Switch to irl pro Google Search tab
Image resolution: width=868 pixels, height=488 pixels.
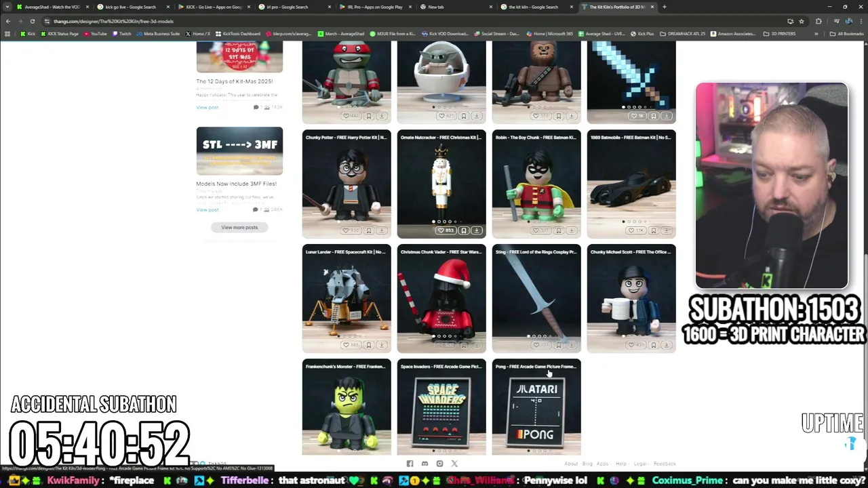(293, 7)
